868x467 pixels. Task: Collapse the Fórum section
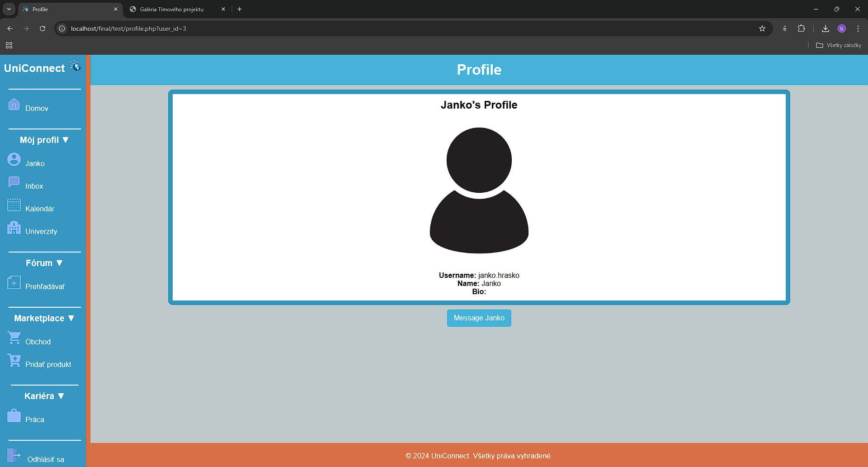point(44,263)
